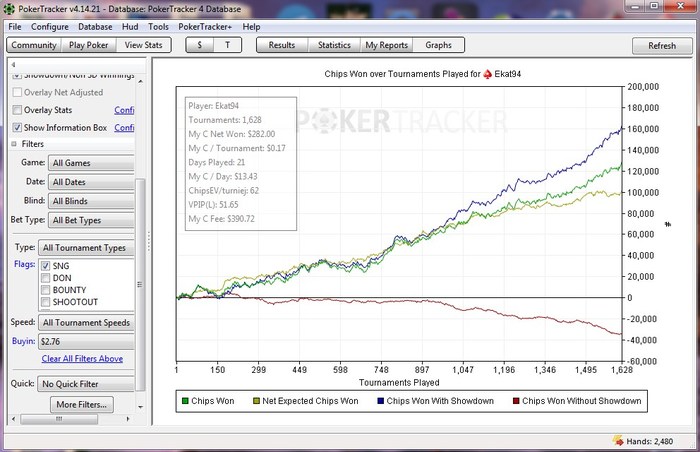This screenshot has height=452, width=700.
Task: Uncheck the Show Information Box checkbox
Action: coord(17,128)
